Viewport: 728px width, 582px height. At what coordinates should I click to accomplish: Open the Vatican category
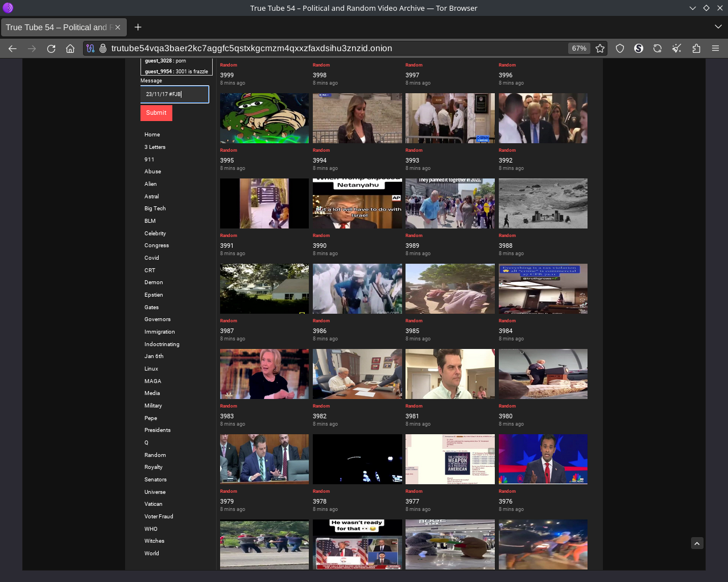153,504
